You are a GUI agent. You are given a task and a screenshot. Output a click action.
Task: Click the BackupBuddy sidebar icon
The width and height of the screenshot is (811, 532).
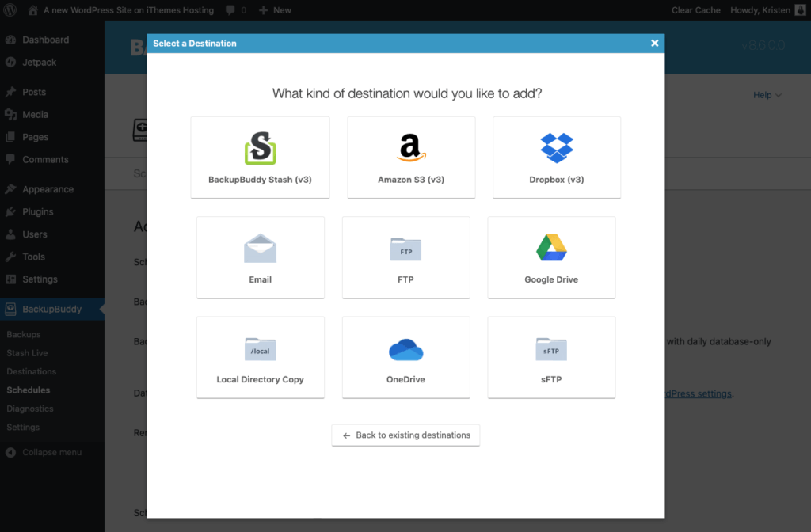(10, 310)
